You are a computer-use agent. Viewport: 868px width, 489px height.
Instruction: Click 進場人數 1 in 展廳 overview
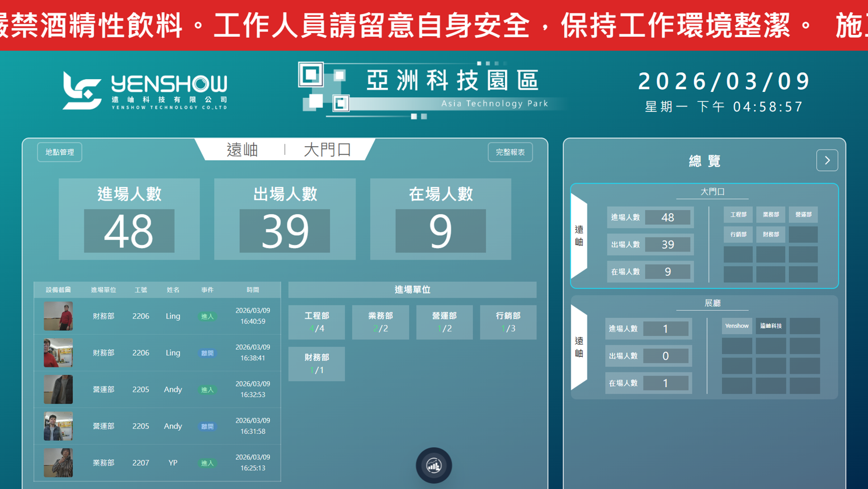click(649, 329)
